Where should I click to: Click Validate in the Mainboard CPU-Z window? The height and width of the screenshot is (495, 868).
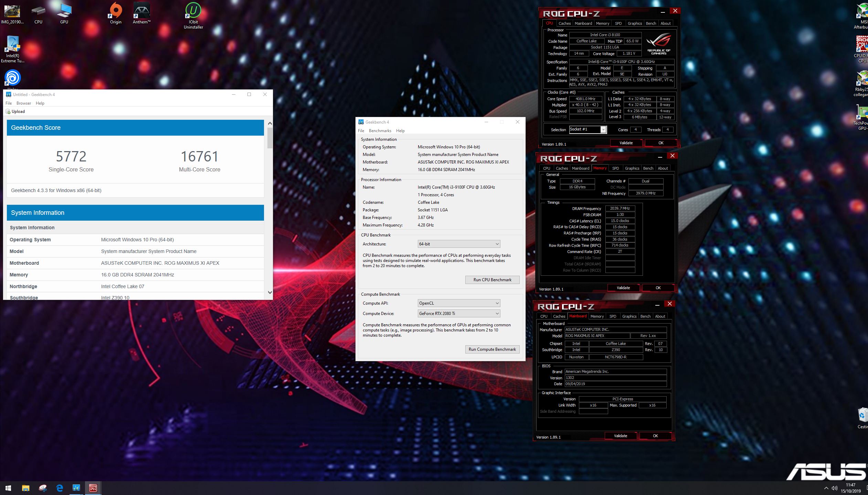tap(621, 436)
